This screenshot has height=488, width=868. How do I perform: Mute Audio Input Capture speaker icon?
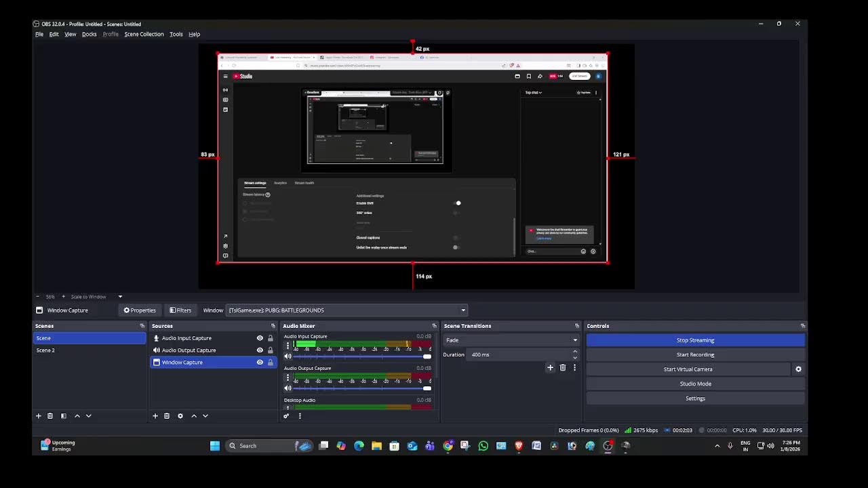tap(288, 357)
